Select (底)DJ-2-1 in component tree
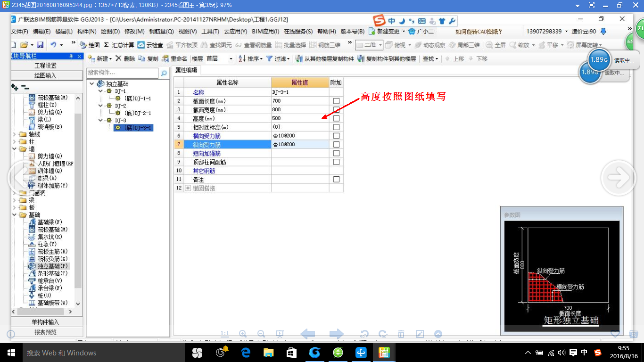The width and height of the screenshot is (644, 362). [x=137, y=113]
